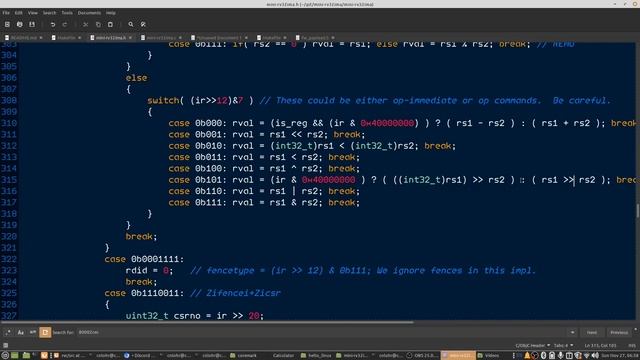The width and height of the screenshot is (640, 360).
Task: Click the INS insert mode indicator
Action: pyautogui.click(x=632, y=345)
